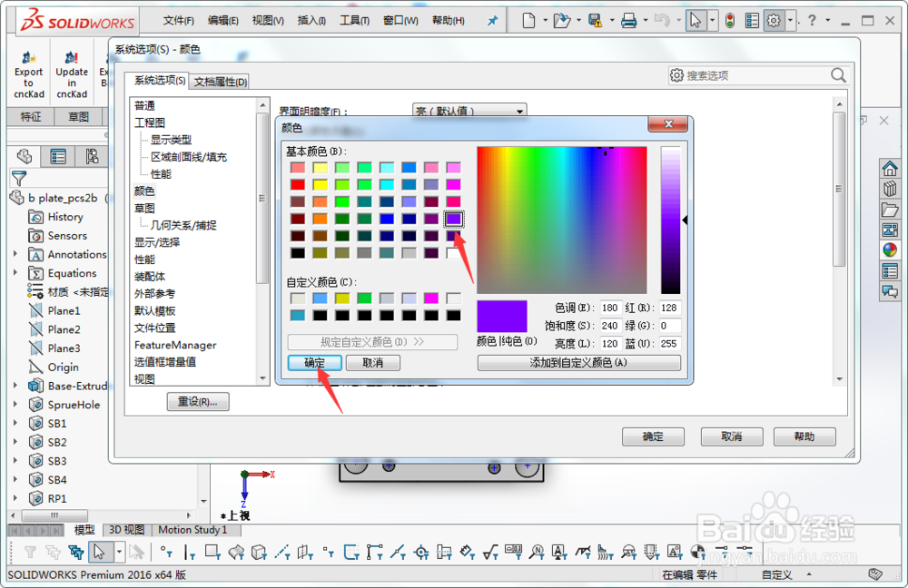Click the Options gear icon in top toolbar

(774, 21)
